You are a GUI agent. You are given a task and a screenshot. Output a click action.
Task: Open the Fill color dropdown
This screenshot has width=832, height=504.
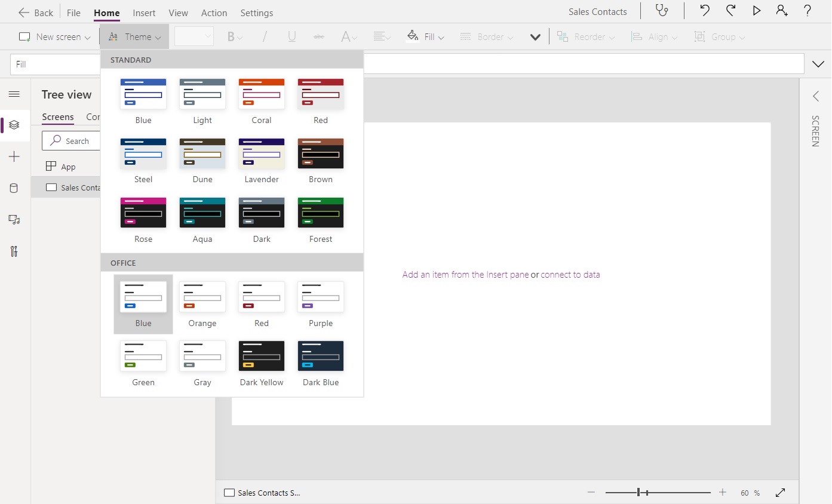[425, 36]
